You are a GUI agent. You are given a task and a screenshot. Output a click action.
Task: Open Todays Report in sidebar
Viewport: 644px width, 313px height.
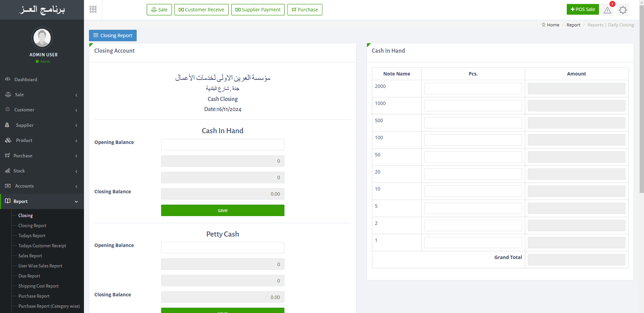32,236
